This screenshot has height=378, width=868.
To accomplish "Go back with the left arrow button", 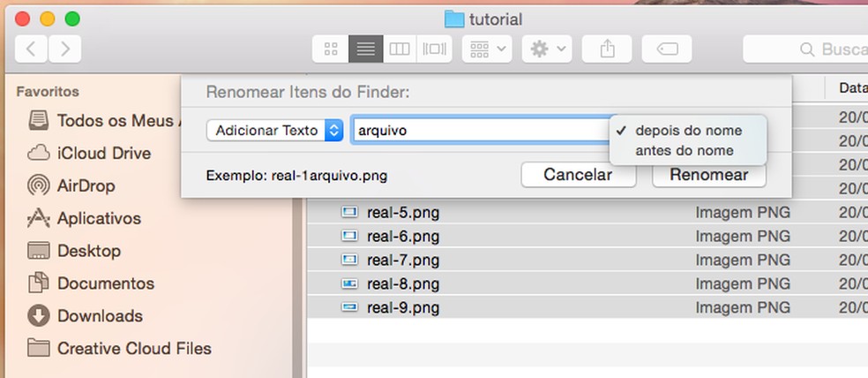I will tap(31, 49).
